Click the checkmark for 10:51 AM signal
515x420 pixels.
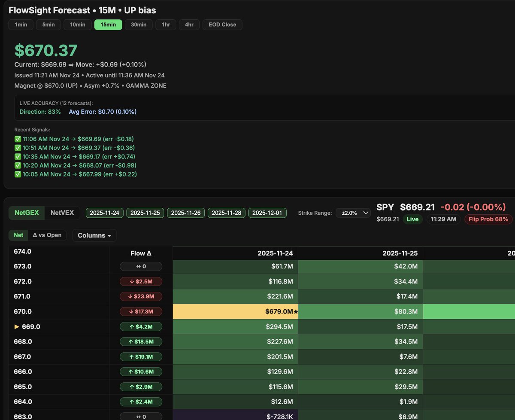coord(18,148)
